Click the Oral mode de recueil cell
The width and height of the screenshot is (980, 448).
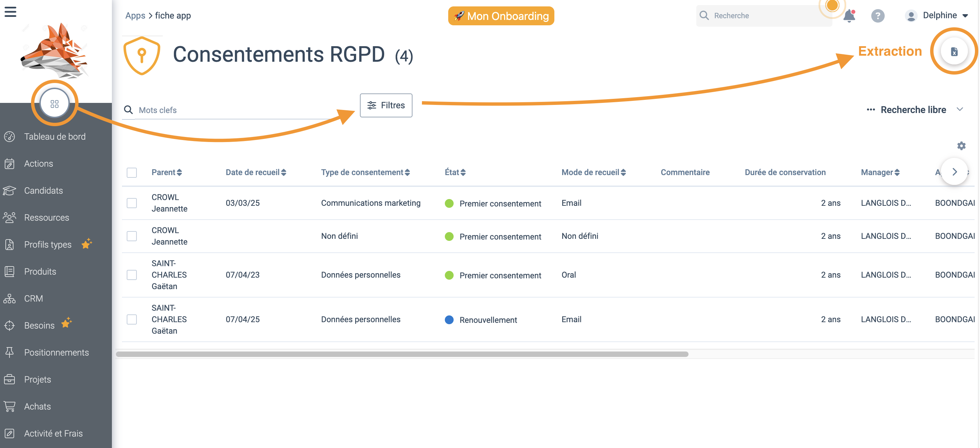point(569,275)
